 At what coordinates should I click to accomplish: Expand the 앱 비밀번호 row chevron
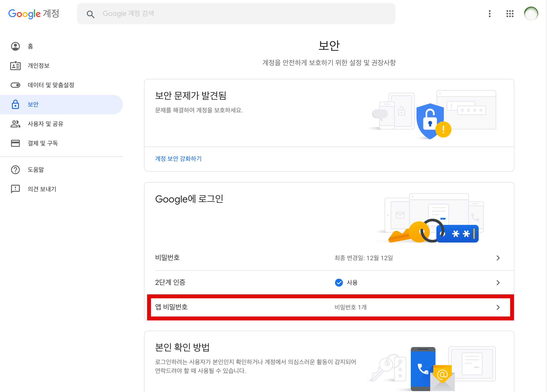pos(498,307)
